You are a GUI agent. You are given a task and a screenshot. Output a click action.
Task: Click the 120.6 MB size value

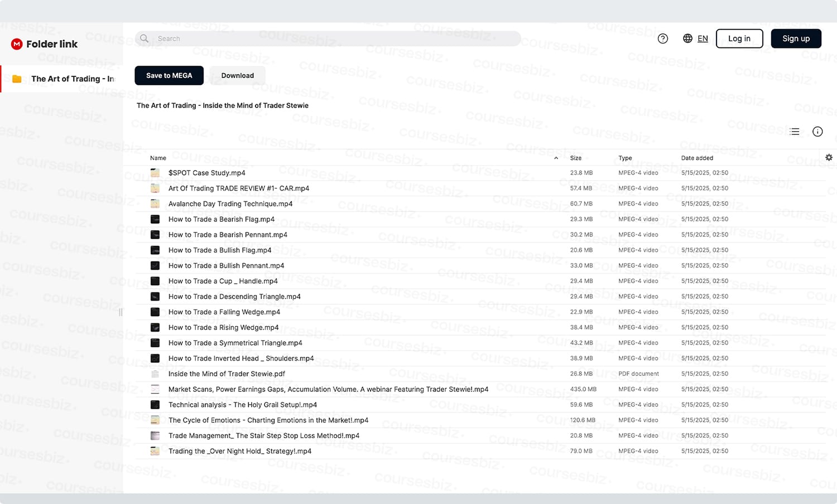pos(583,420)
